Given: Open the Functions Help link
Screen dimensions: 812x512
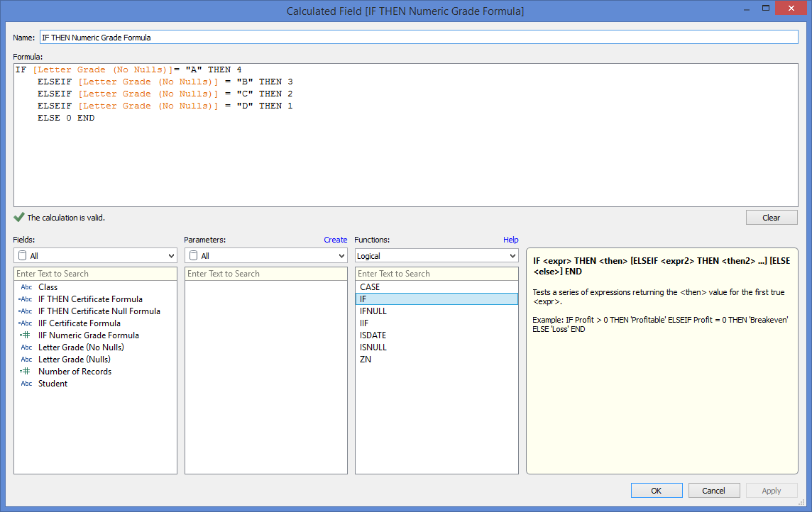Looking at the screenshot, I should [x=510, y=240].
